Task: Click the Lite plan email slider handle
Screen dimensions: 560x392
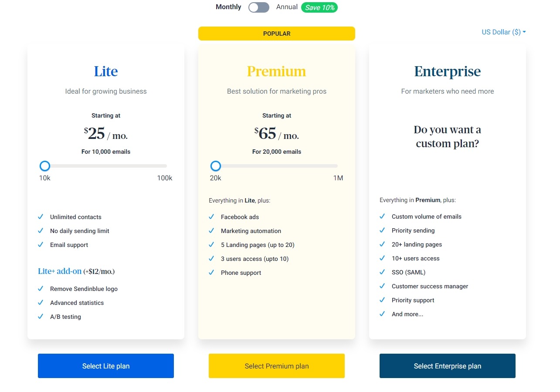Action: 45,166
